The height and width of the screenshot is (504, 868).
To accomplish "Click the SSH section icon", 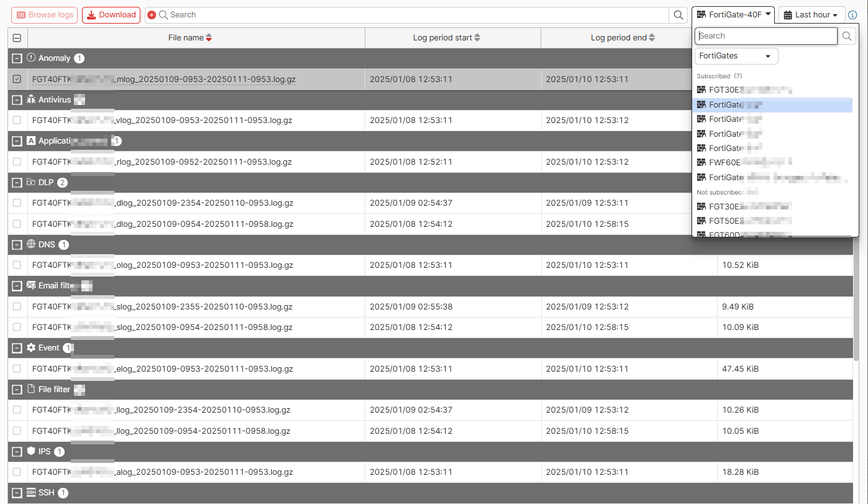I will click(x=31, y=492).
